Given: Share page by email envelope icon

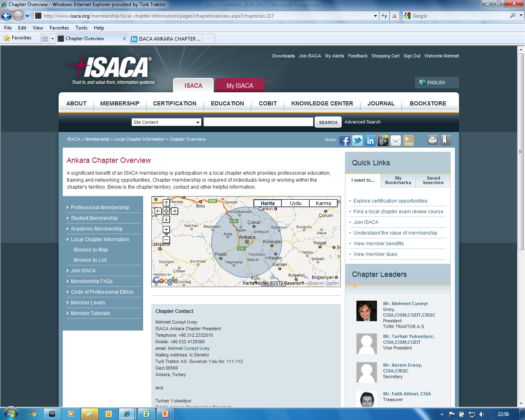Looking at the screenshot, I should (396, 141).
